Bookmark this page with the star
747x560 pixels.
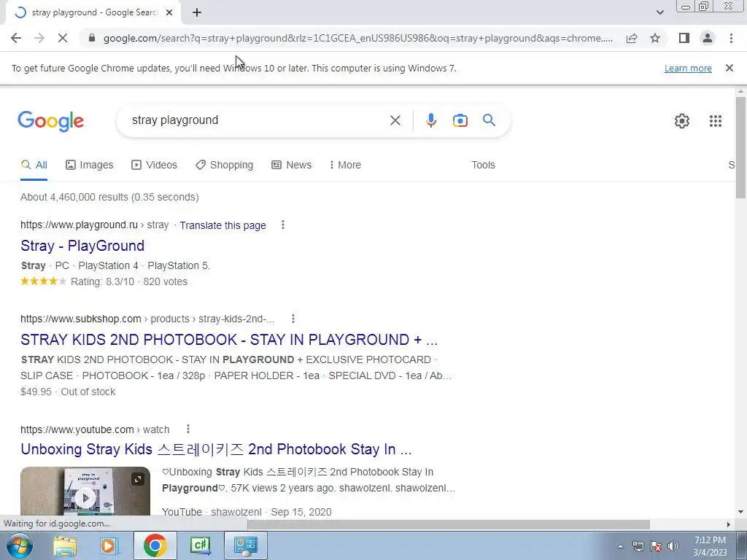coord(655,38)
